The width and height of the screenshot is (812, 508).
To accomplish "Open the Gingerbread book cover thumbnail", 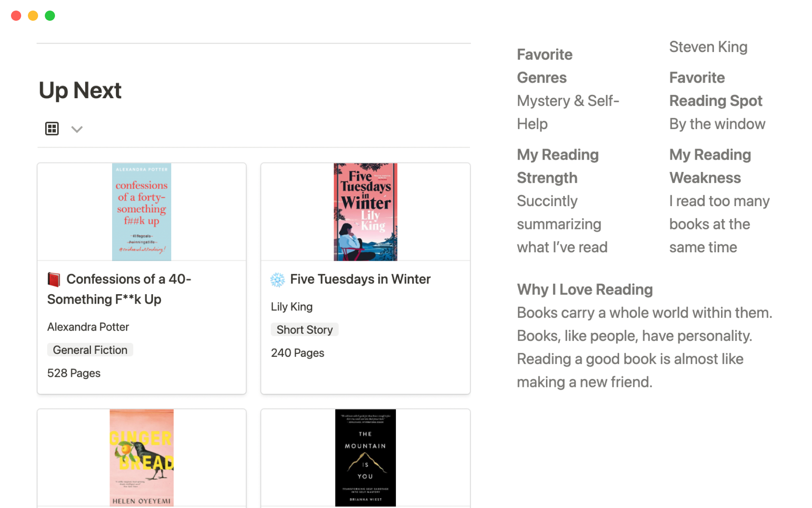I will point(142,458).
